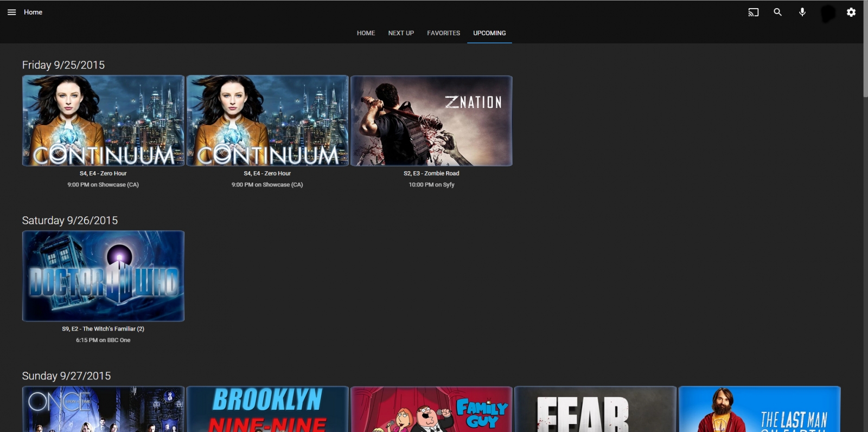Open search with the magnifier icon
This screenshot has height=432, width=868.
tap(777, 12)
